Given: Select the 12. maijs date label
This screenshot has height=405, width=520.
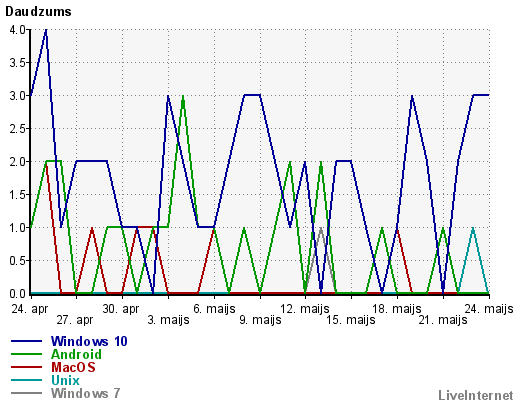Looking at the screenshot, I should [305, 309].
